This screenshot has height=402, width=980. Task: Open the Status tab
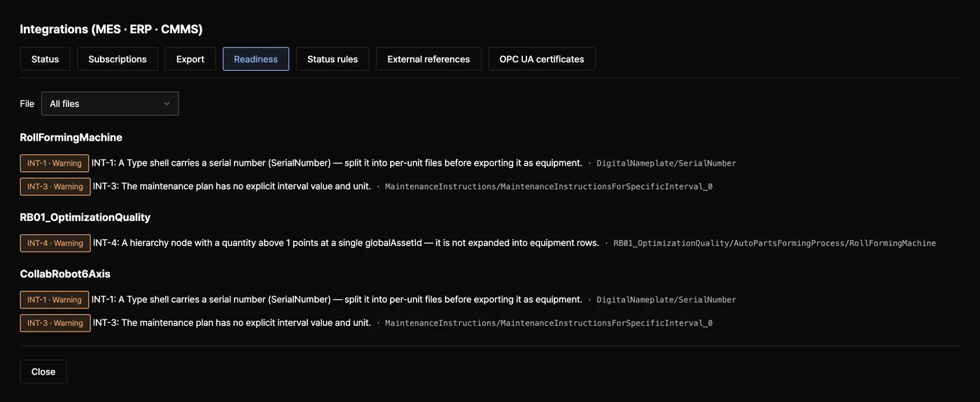coord(45,59)
